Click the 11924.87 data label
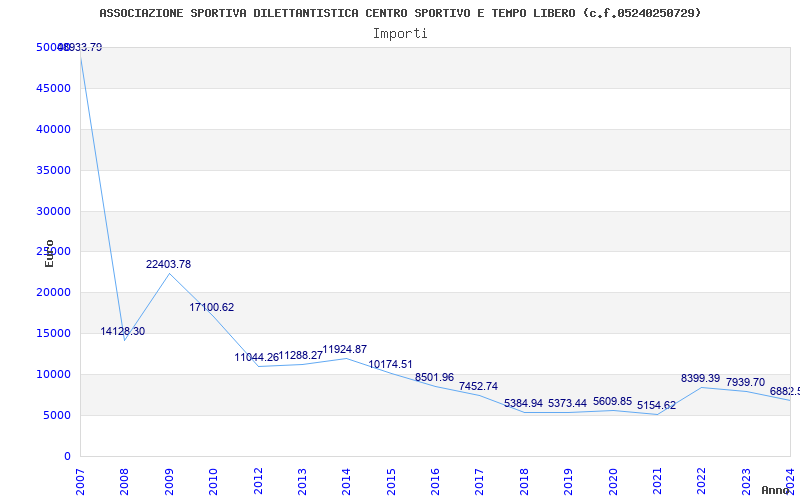 pyautogui.click(x=344, y=349)
